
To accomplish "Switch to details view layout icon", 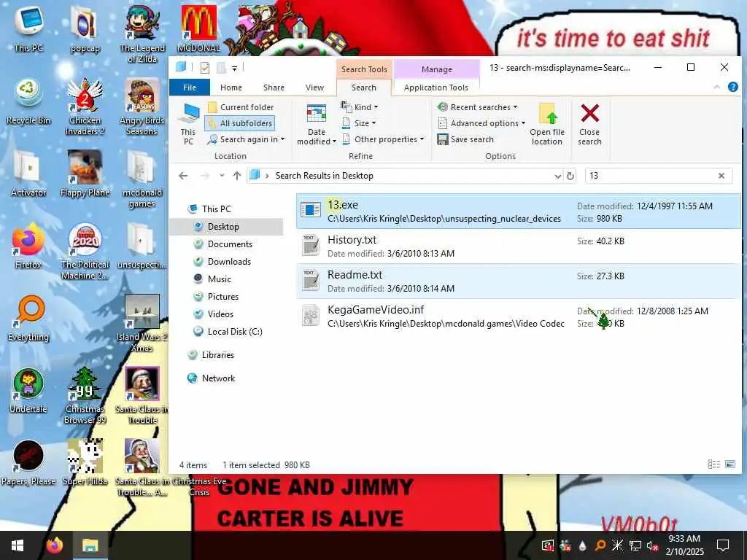I will 713,464.
